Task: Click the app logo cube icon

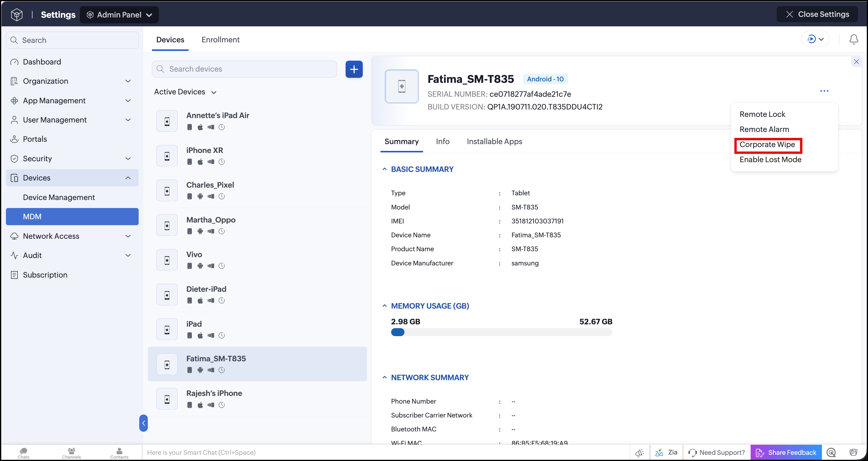Action: coord(17,14)
